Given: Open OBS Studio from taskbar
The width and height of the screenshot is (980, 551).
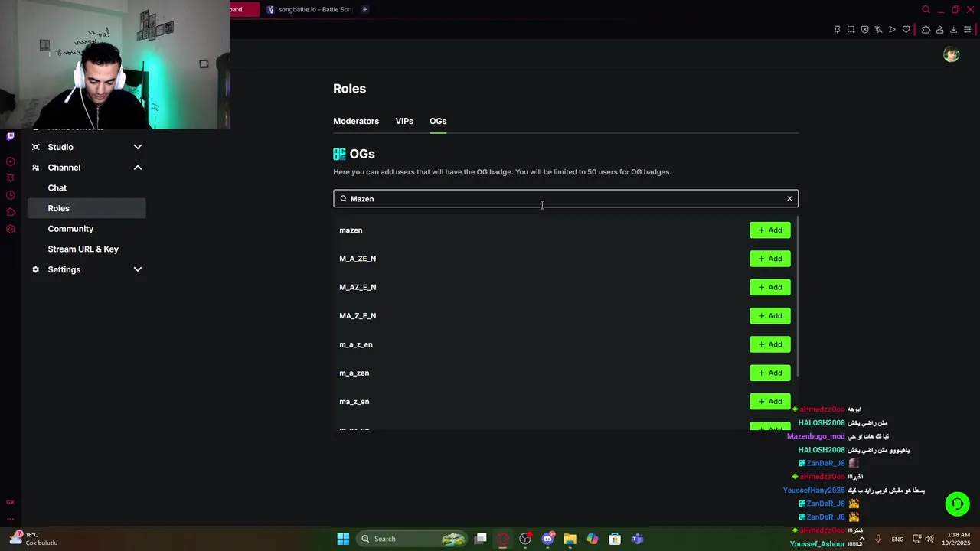Looking at the screenshot, I should click(525, 539).
